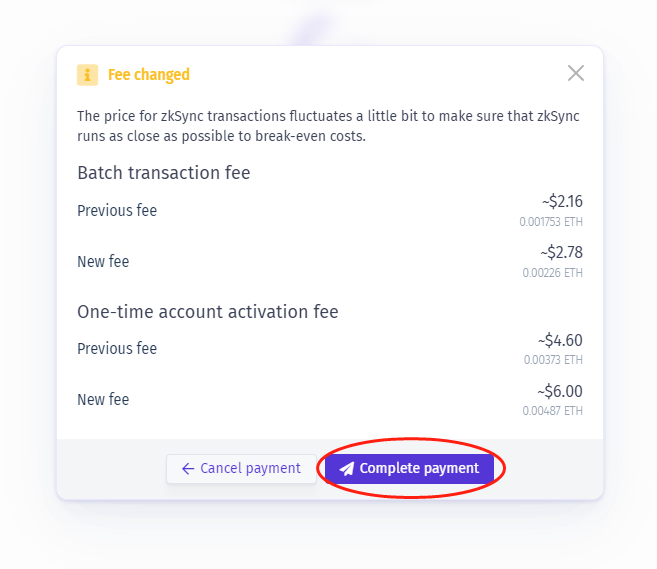Click the yellow info icon beside Fee changed
The height and width of the screenshot is (569, 657).
88,75
